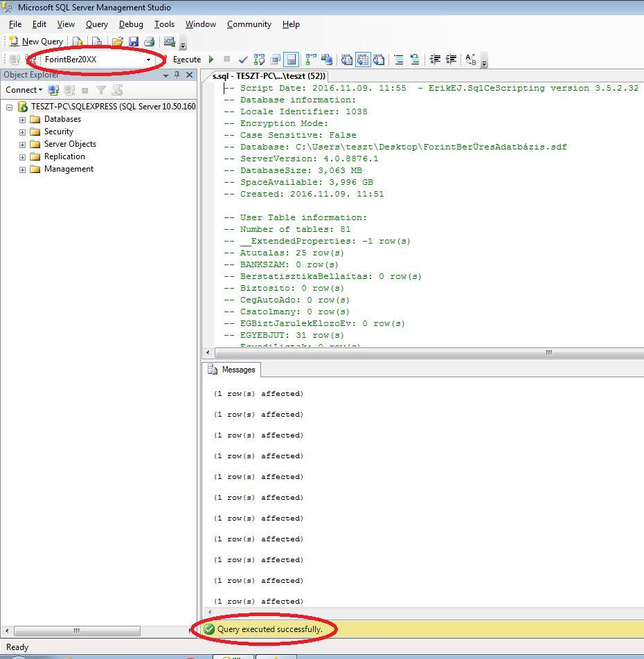644x659 pixels.
Task: Open the Help menu
Action: click(x=291, y=24)
